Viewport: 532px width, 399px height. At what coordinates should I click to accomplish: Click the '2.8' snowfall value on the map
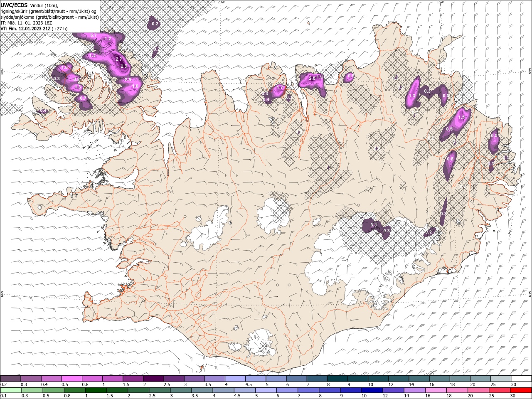(313, 79)
